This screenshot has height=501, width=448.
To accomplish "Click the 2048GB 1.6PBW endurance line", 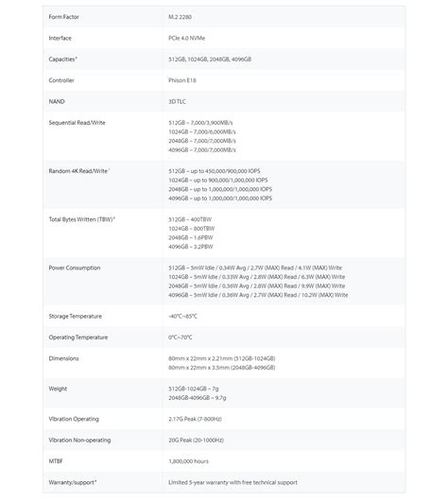I will (x=191, y=237).
